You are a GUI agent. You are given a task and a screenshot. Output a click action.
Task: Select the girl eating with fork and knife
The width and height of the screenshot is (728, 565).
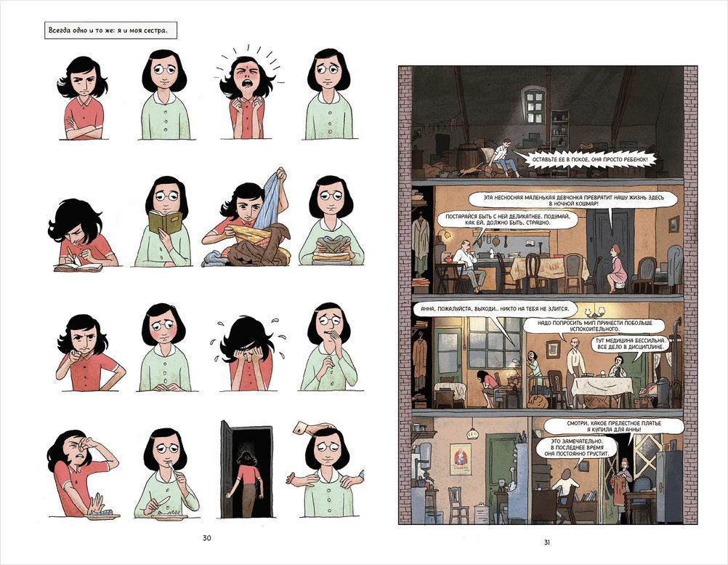pyautogui.click(x=165, y=473)
